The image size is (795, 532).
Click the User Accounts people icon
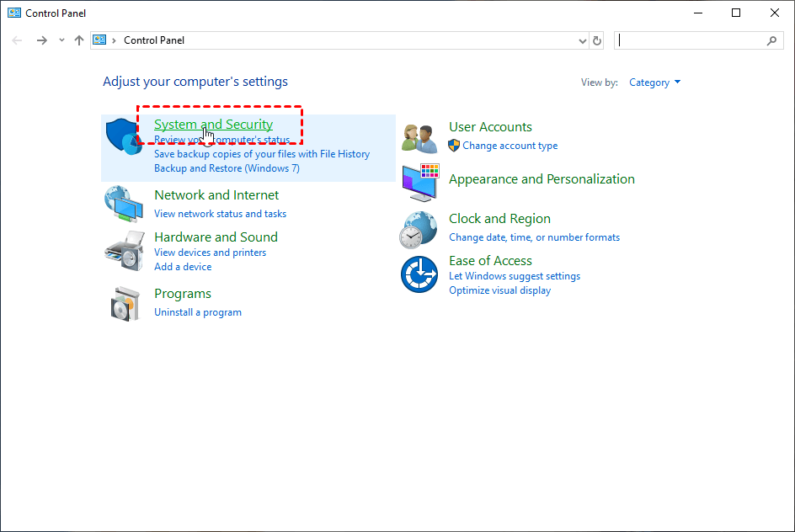click(419, 137)
